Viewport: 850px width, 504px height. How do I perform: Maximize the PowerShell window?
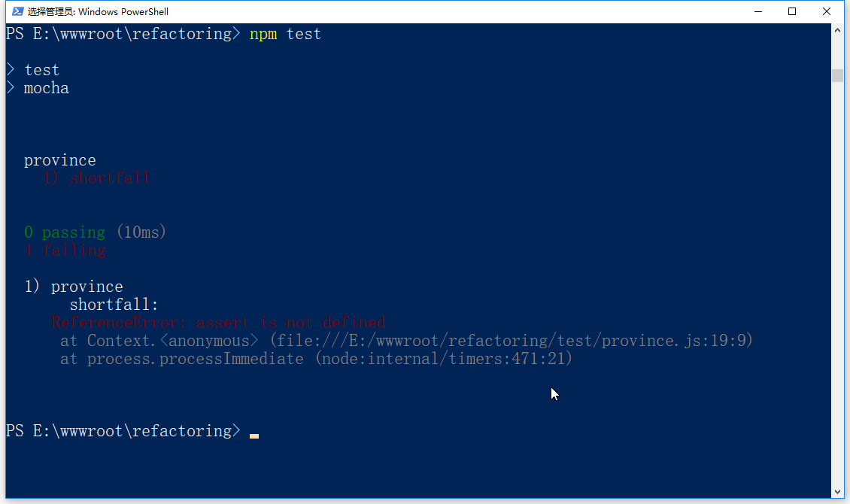point(792,11)
